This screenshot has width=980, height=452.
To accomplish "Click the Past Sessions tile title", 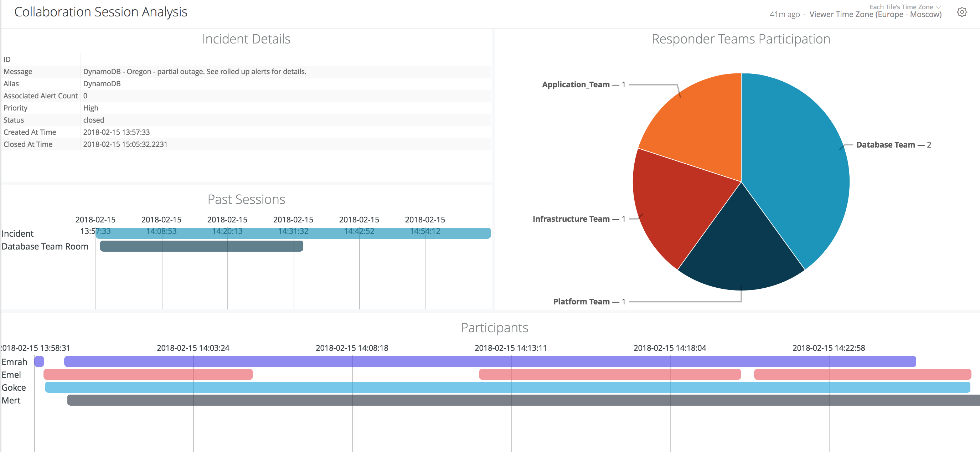I will tap(246, 199).
